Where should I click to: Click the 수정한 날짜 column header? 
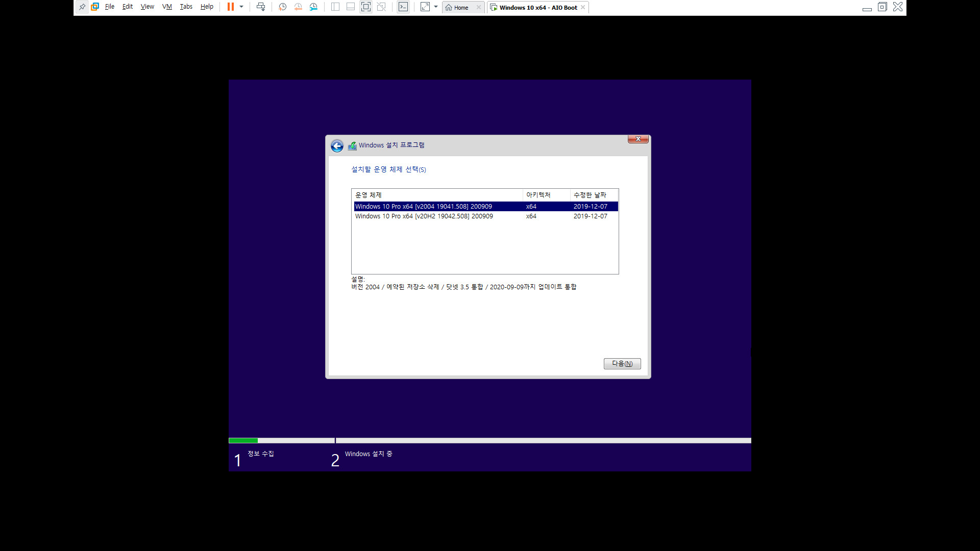point(594,195)
